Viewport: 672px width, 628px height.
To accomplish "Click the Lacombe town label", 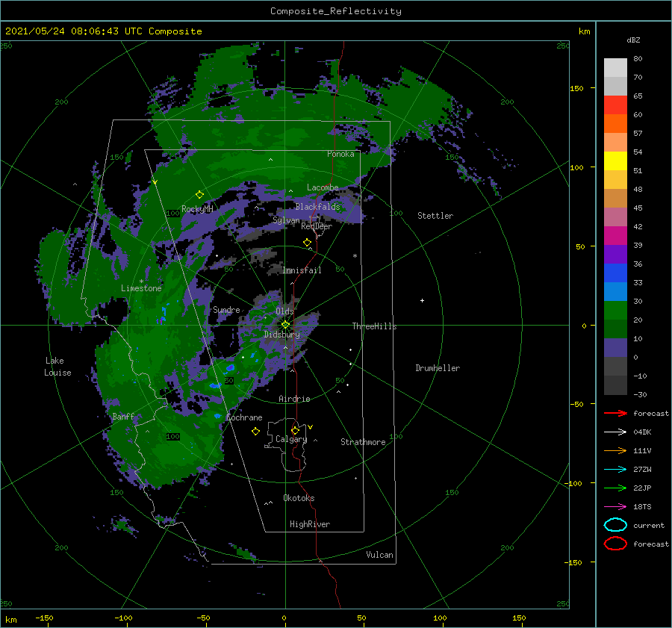I will tap(323, 187).
